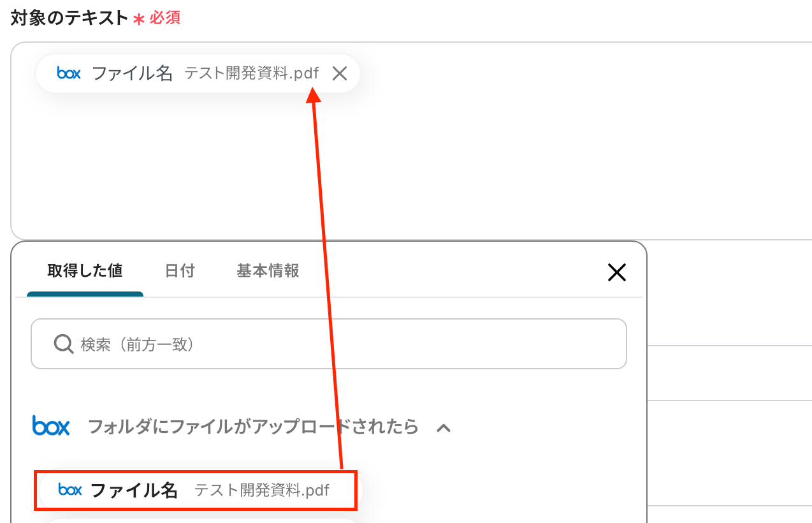
Task: Select フォルダにファイルがアップロードされたら header text
Action: tap(253, 426)
